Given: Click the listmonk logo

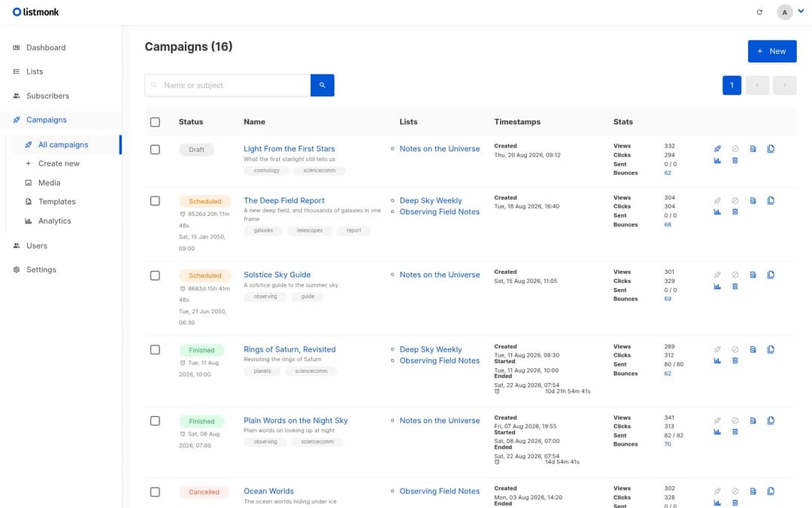Looking at the screenshot, I should click(x=36, y=12).
